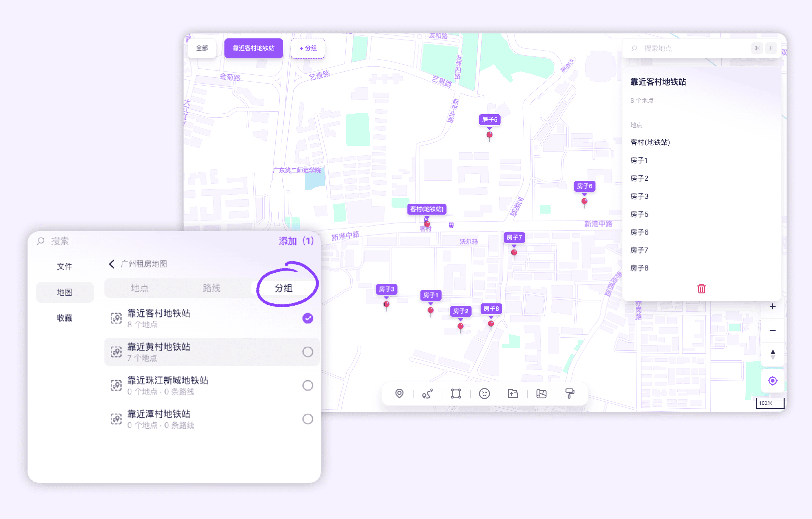Open the import folder tool

pyautogui.click(x=513, y=393)
